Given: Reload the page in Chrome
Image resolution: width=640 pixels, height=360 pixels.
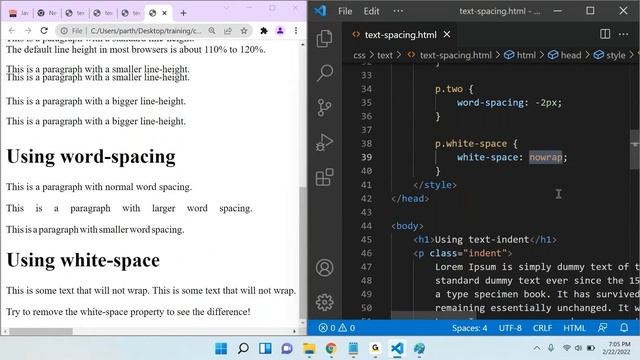Looking at the screenshot, I should [44, 31].
